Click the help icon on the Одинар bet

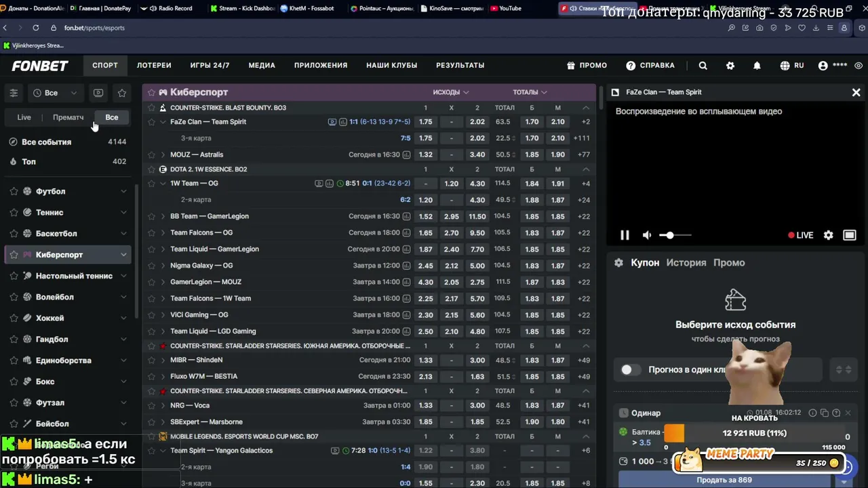(836, 413)
